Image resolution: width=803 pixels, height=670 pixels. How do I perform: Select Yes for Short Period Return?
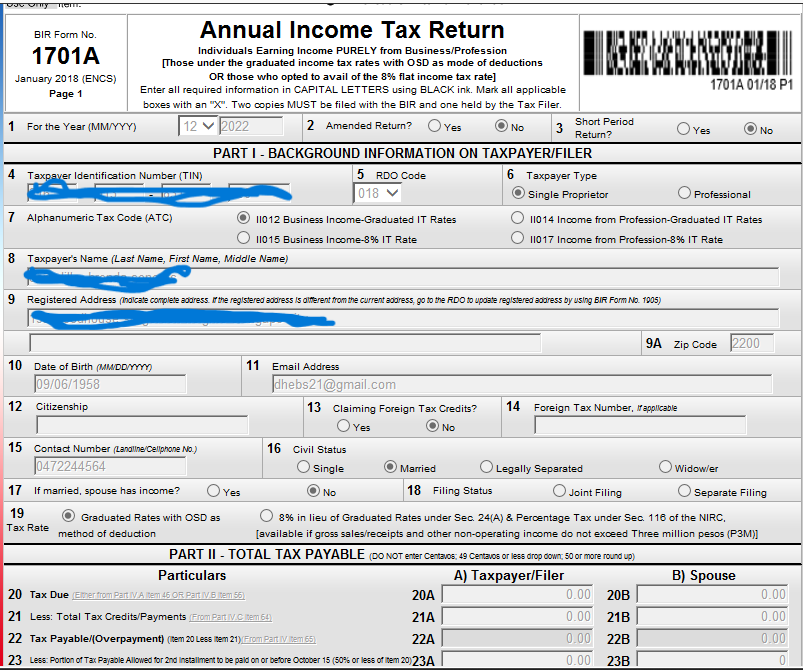click(x=683, y=129)
